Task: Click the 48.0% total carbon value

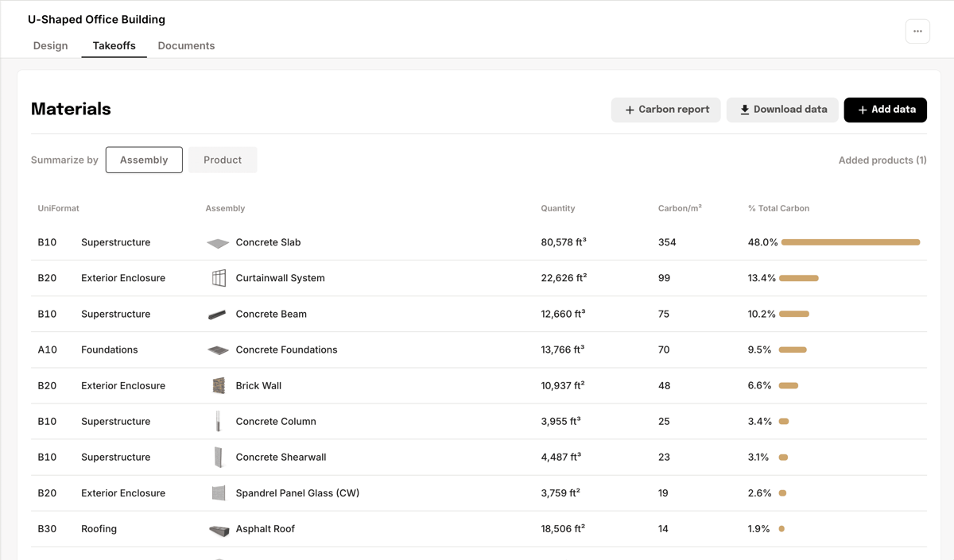Action: click(762, 242)
